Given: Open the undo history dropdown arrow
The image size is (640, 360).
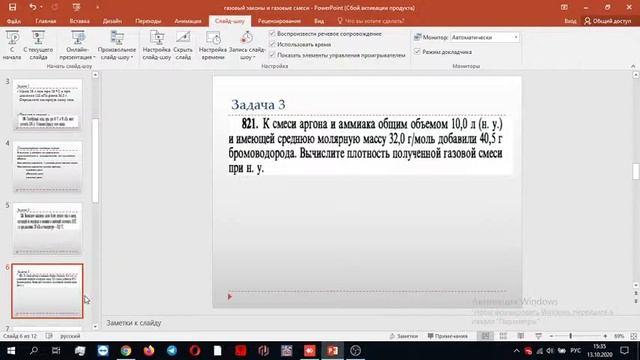Looking at the screenshot, I should coord(41,7).
